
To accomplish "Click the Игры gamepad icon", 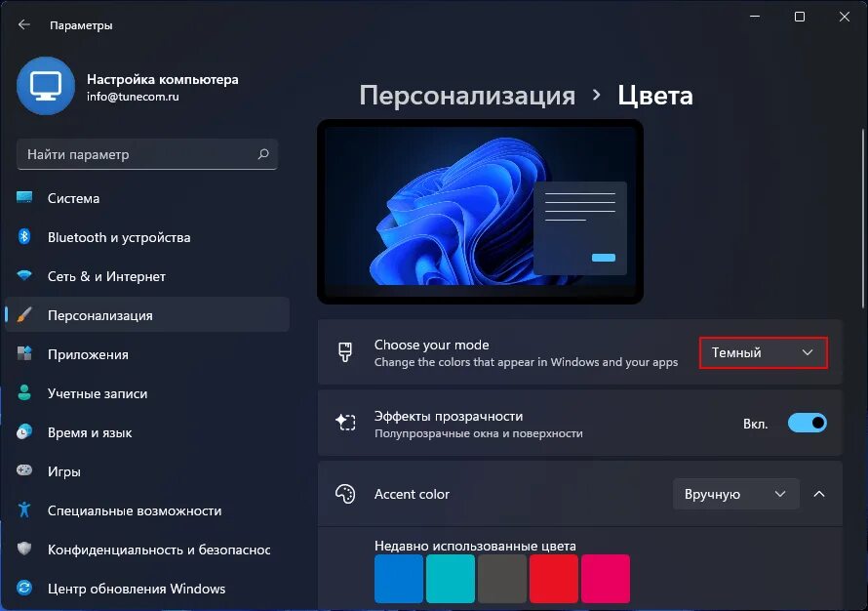I will [24, 470].
